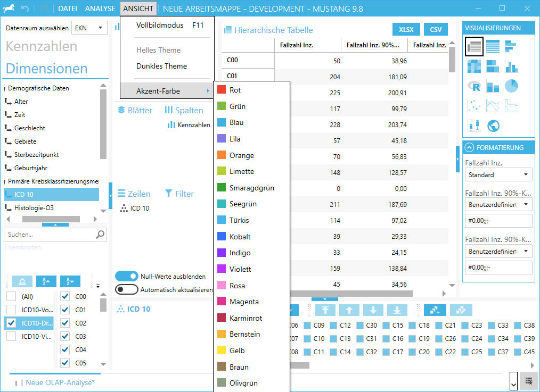Image resolution: width=540 pixels, height=392 pixels.
Task: Open first Benutzerdefiniert format dropdown
Action: pos(498,205)
